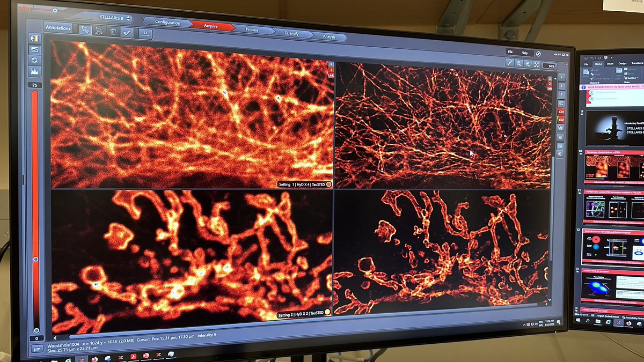Image resolution: width=644 pixels, height=362 pixels.
Task: Fit image to window icon
Action: [x=537, y=65]
